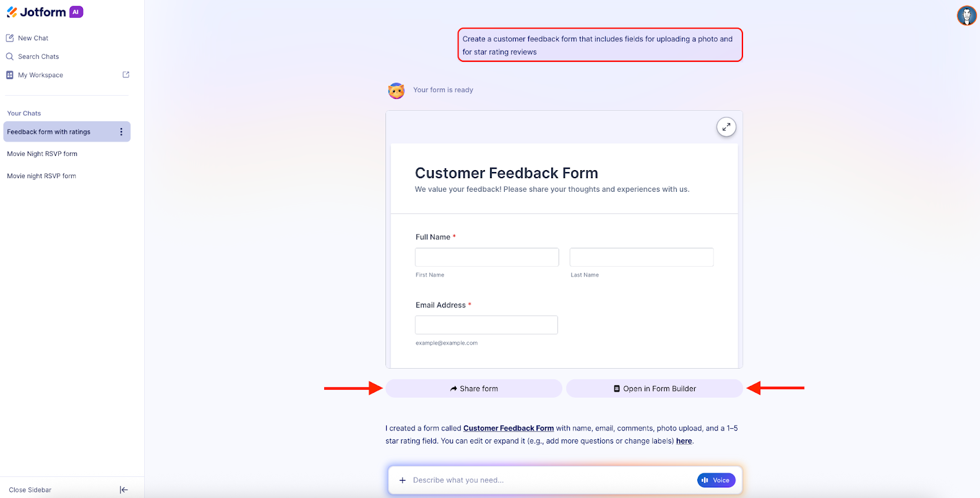Select the My Workspace grid icon
Viewport: 980px width, 498px height.
coord(9,75)
